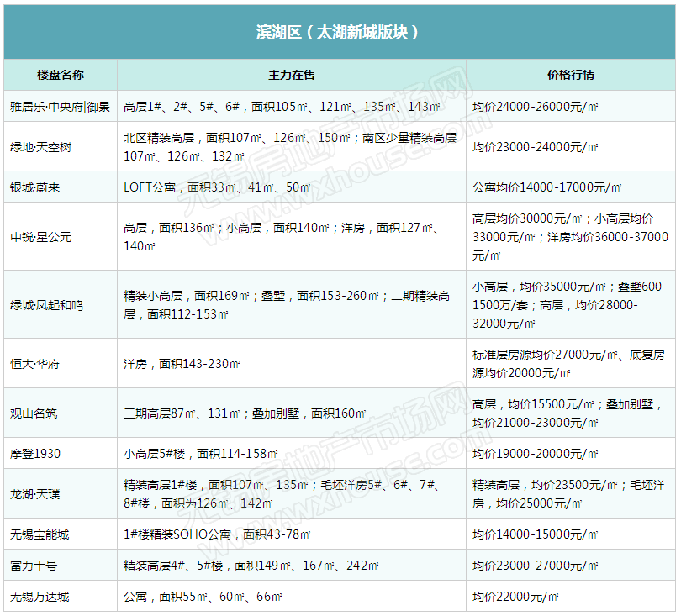
Task: Click the price 均价24000-26000元/㎡
Action: coord(535,107)
